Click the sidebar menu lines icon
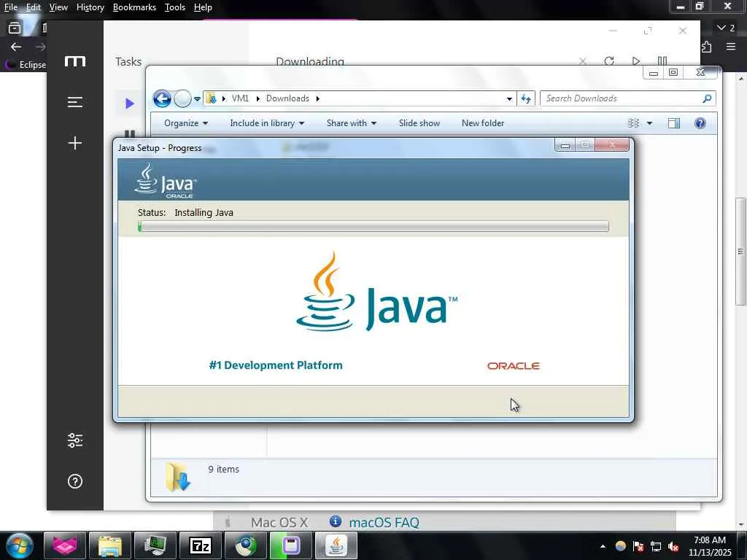The height and width of the screenshot is (560, 747). click(75, 102)
